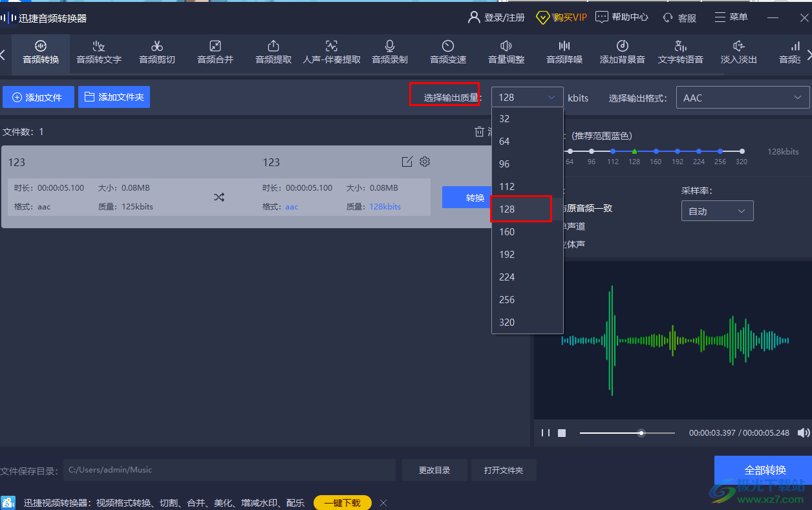The image size is (812, 510).
Task: Open the 添加背景音 background music tool
Action: coord(623,52)
